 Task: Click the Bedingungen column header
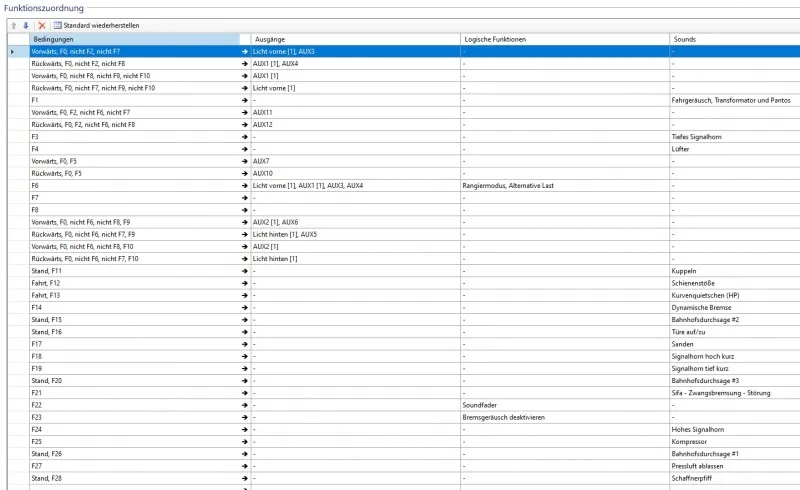(x=135, y=39)
